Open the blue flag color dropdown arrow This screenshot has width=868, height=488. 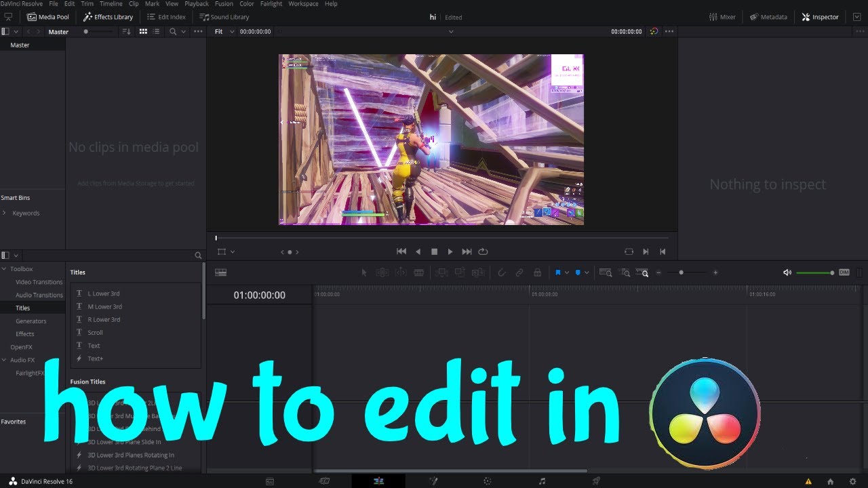tap(568, 272)
